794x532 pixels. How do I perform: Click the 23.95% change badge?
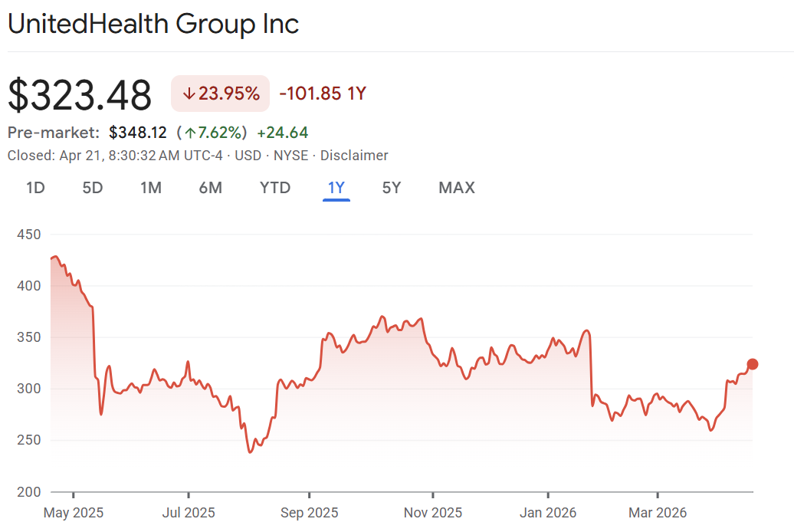221,94
